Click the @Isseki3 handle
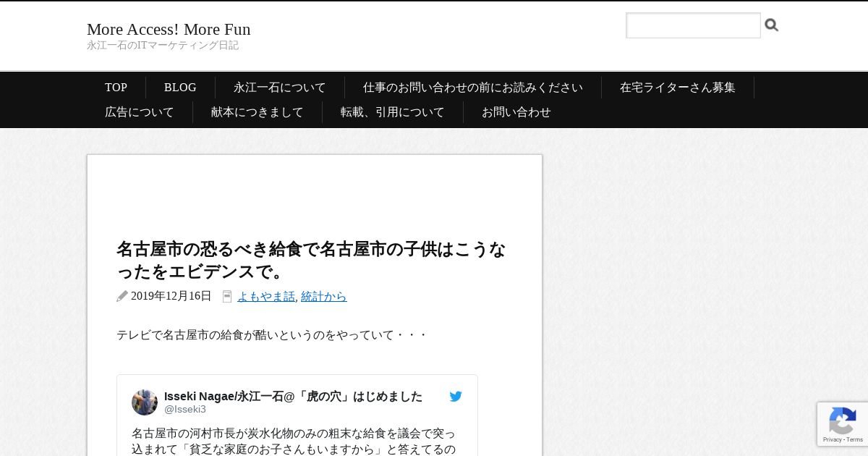This screenshot has width=868, height=456. tap(185, 410)
